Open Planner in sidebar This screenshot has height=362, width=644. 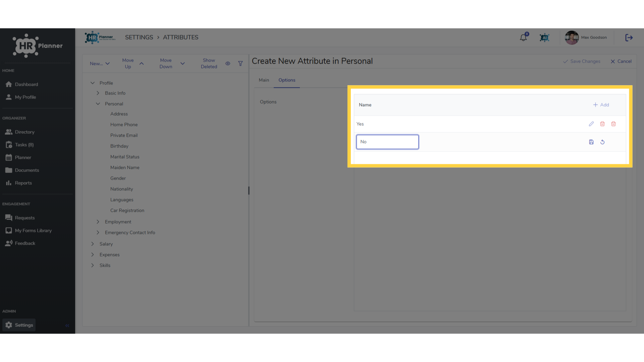pyautogui.click(x=18, y=158)
